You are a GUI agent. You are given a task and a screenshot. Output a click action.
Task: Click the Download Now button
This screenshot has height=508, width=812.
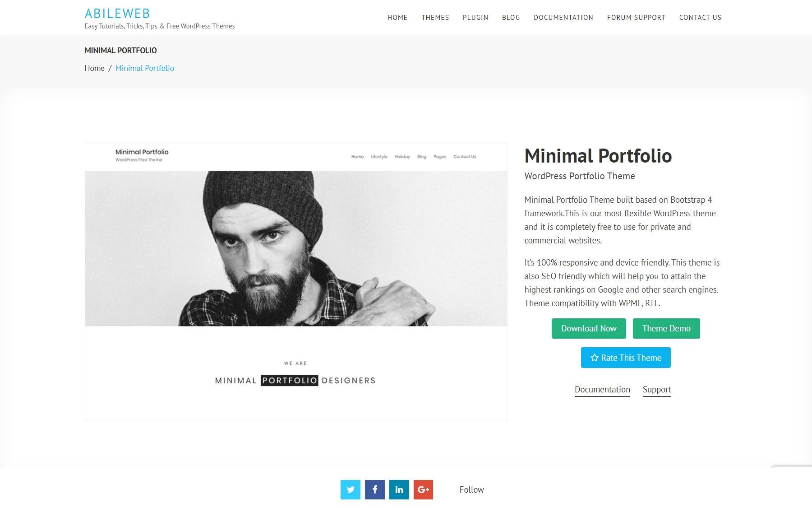pos(589,328)
